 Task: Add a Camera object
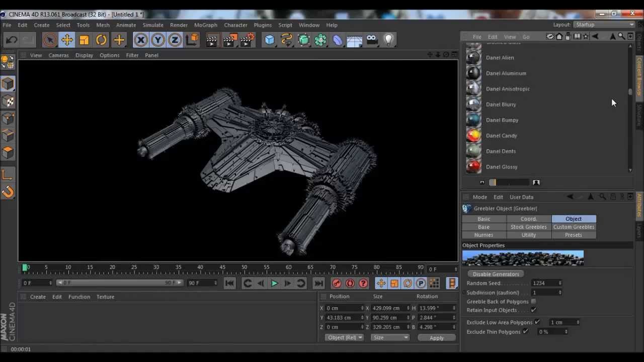coord(372,40)
